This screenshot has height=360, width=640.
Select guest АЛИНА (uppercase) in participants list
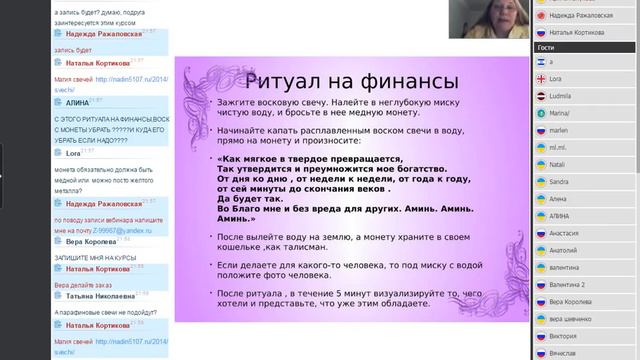coord(584,216)
